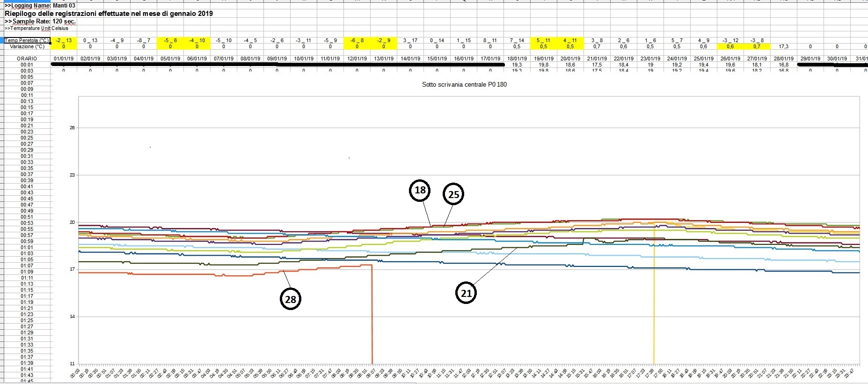Select the '28/01/19' date header cell
Screen dimensions: 868x384
point(784,59)
